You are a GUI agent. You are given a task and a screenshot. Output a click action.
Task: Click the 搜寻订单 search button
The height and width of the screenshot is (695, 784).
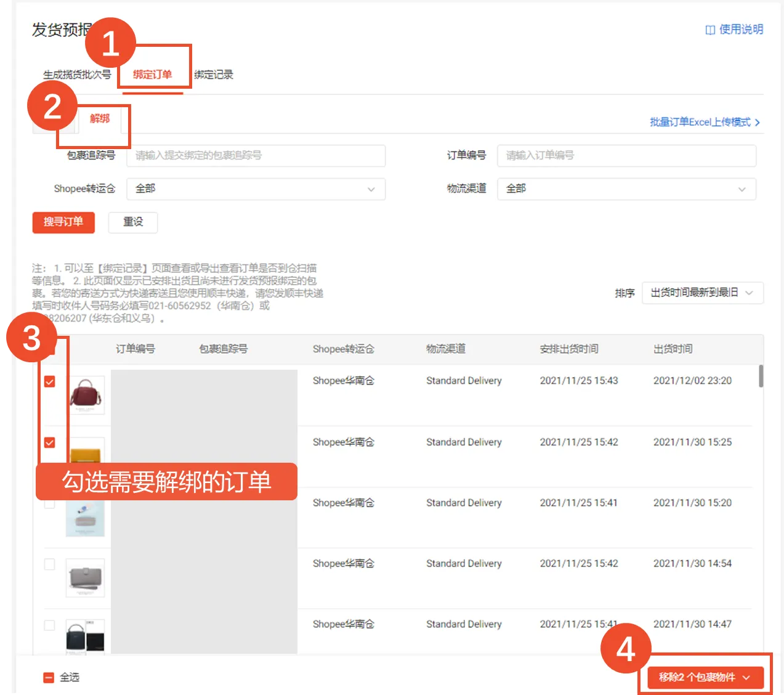[63, 222]
